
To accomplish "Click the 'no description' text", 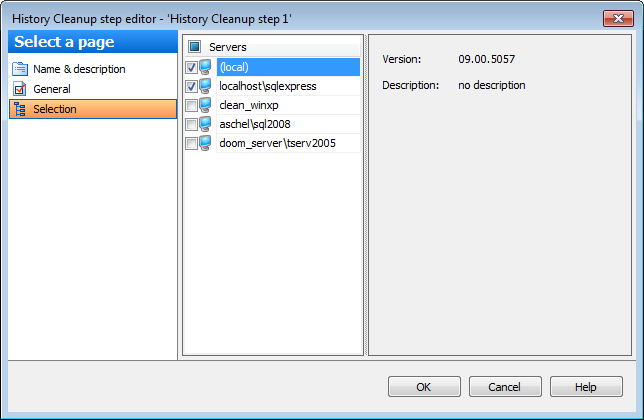I will (x=492, y=85).
